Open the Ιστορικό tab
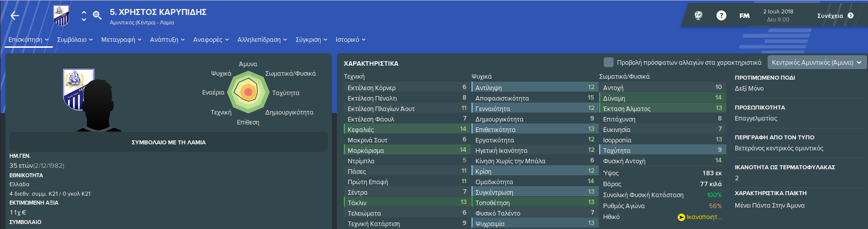Screen dimensions: 868x229 pos(351,39)
